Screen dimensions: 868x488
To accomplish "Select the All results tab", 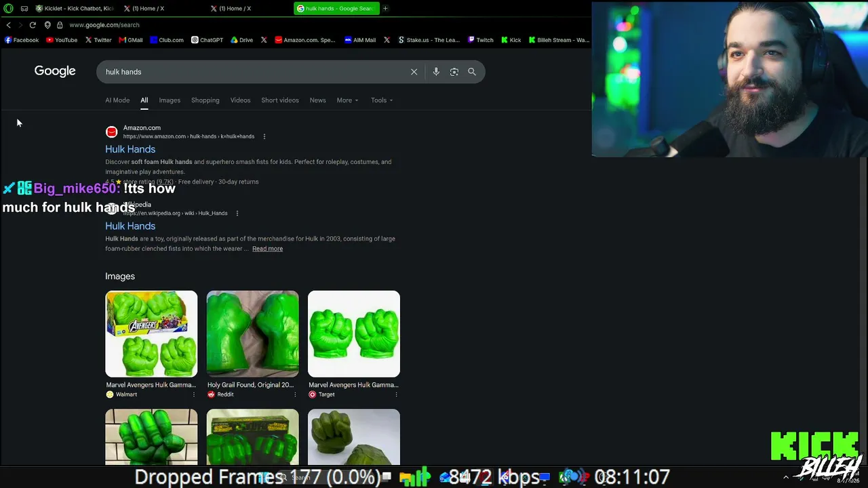I will tap(144, 100).
